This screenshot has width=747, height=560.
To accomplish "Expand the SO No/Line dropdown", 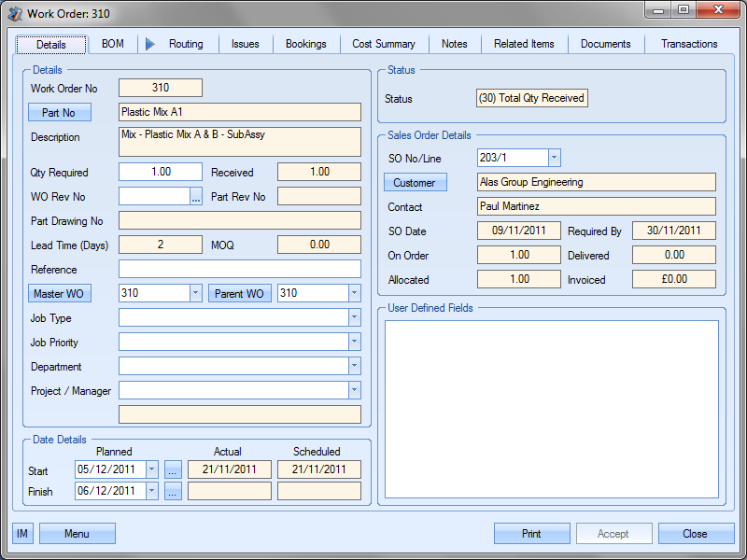I will [x=554, y=158].
